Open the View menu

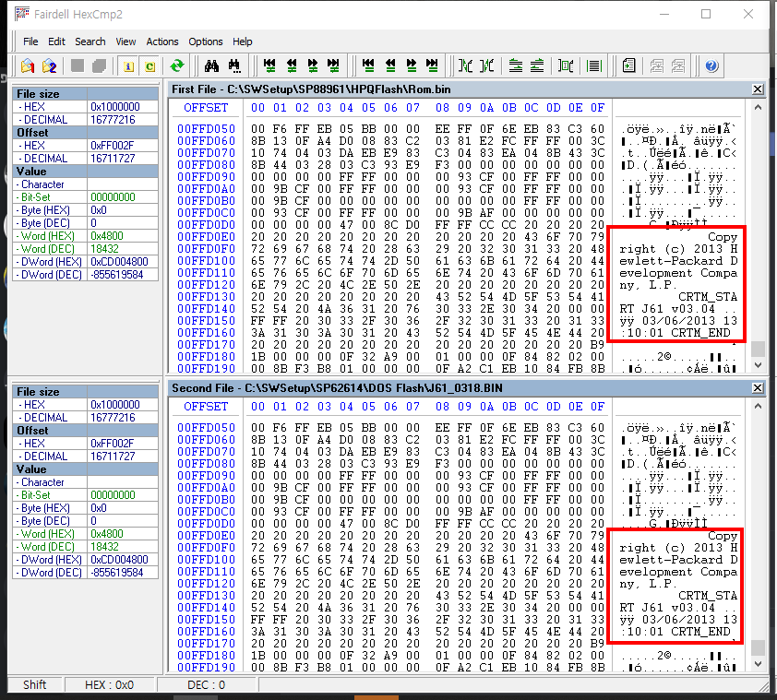pyautogui.click(x=126, y=42)
